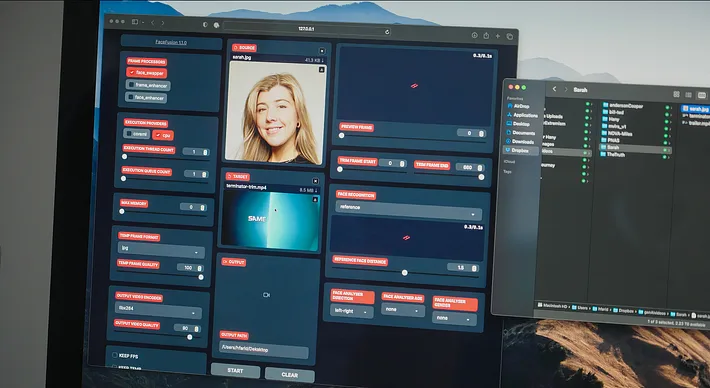The width and height of the screenshot is (710, 388).
Task: Click the Reference Face Distance slider handle
Action: coord(405,273)
